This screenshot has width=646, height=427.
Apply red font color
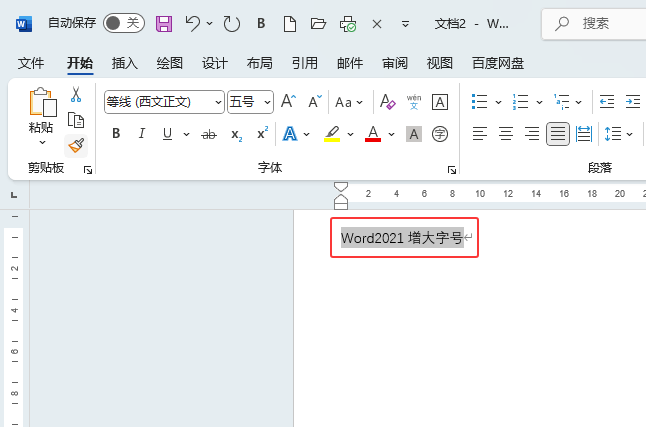(x=373, y=134)
